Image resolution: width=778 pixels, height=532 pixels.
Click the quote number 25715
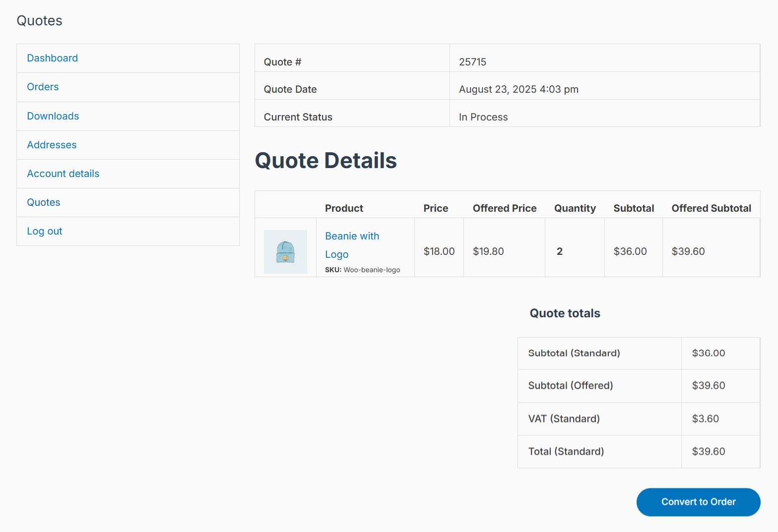[x=472, y=62]
